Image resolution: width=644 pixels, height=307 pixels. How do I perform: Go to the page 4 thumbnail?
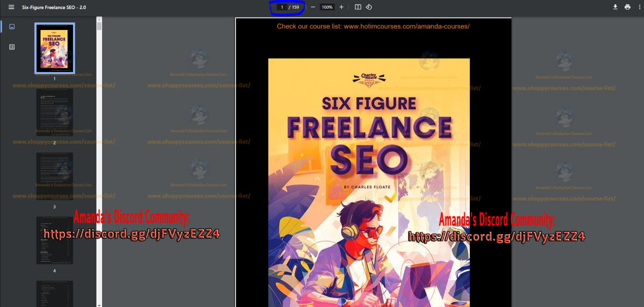[x=54, y=240]
